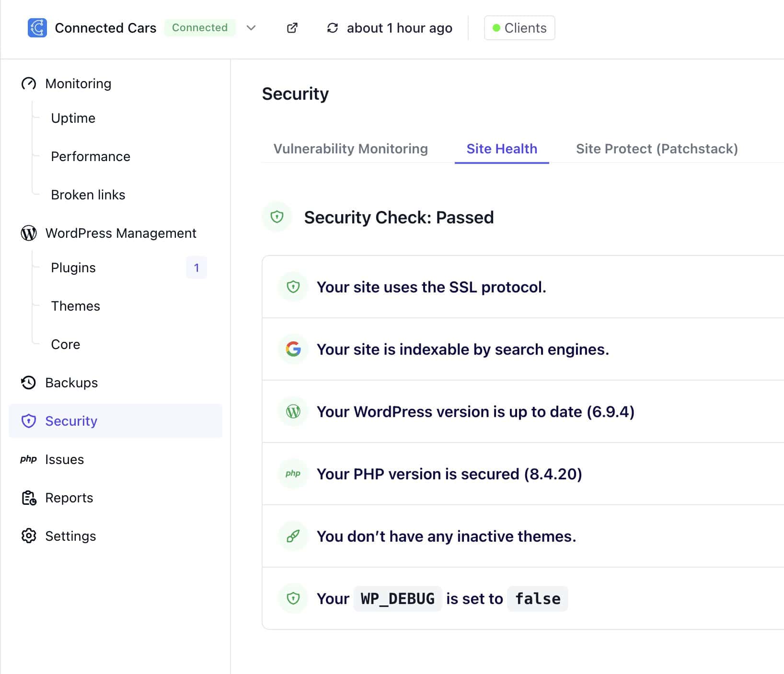Open Monitoring in the sidebar

point(78,83)
